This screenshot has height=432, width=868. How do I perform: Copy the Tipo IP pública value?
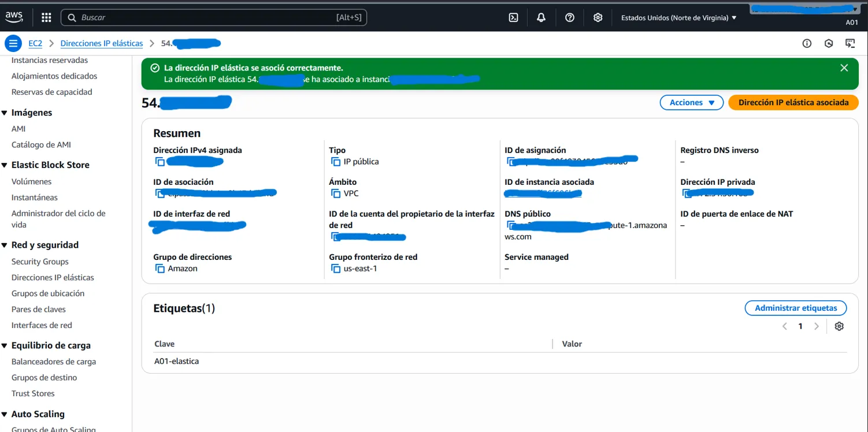coord(336,162)
